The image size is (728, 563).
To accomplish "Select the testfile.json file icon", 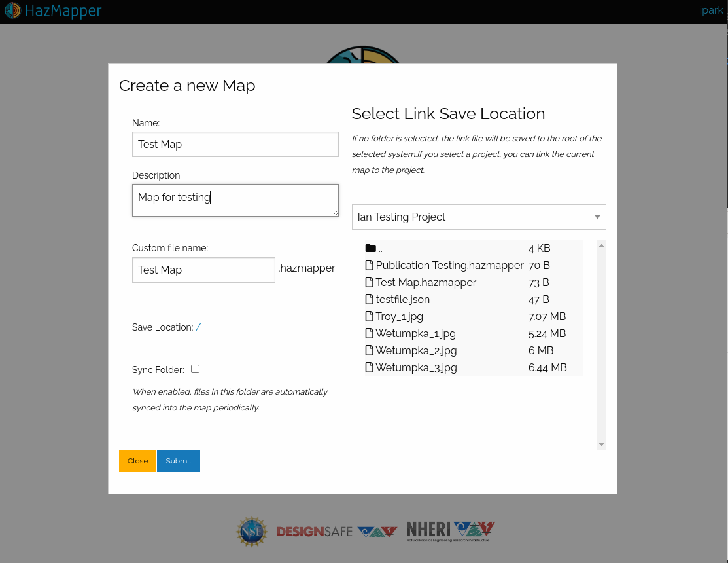I will coord(370,299).
